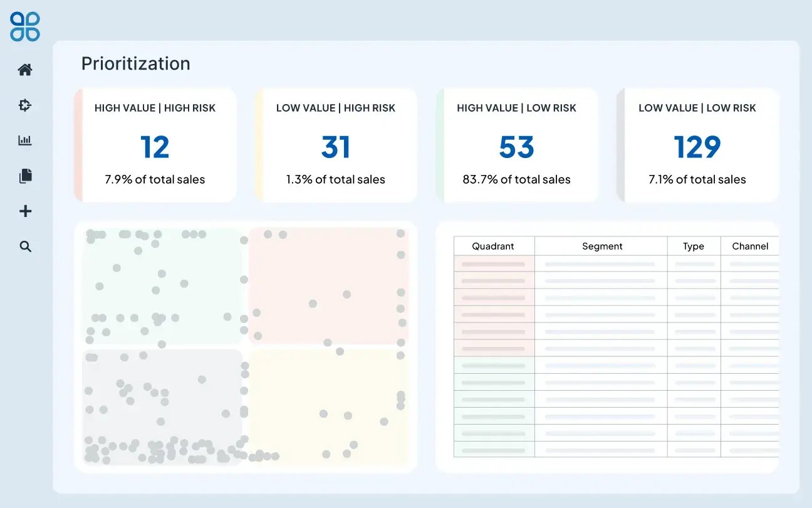
Task: Select the High Value High Risk card
Action: click(x=155, y=145)
